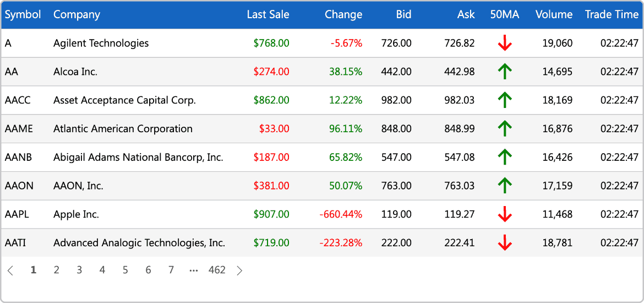
Task: Click the green up arrow in Alcoa row
Action: [x=504, y=72]
